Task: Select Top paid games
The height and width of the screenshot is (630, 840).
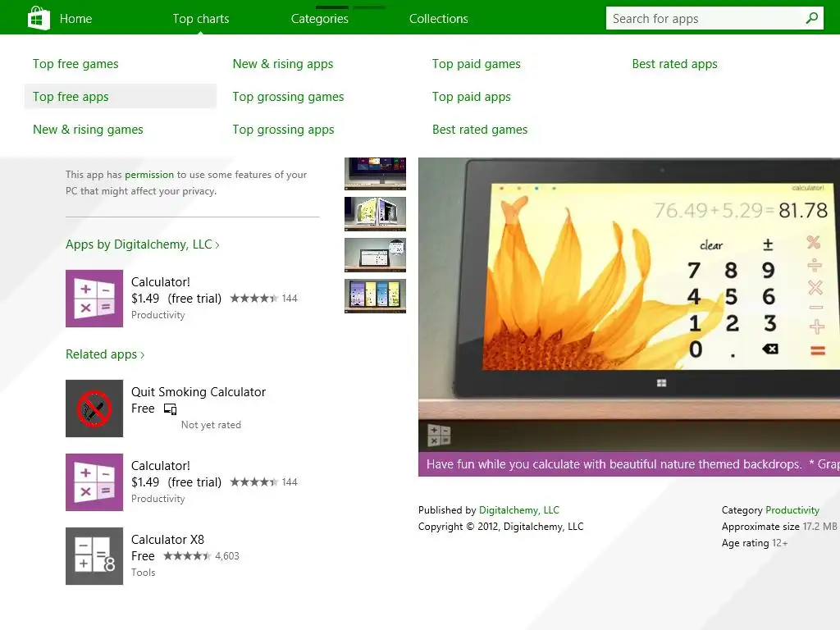Action: click(x=477, y=64)
